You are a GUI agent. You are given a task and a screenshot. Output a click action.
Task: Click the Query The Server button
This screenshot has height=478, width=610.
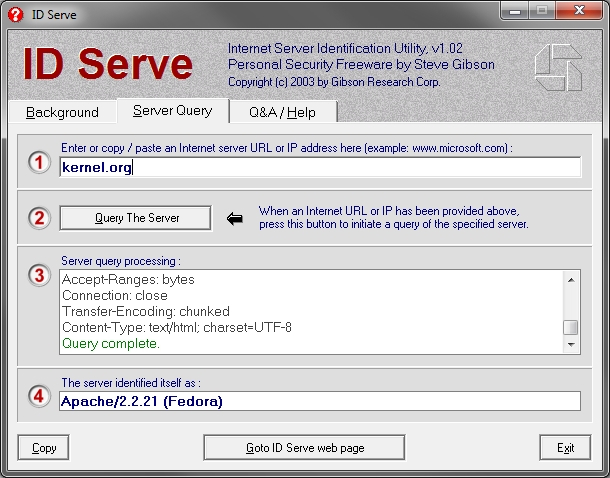(136, 218)
